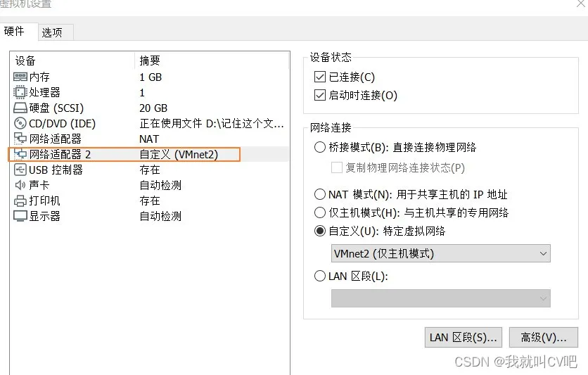Image resolution: width=588 pixels, height=375 pixels.
Task: Click the memory (内存) device icon
Action: 20,77
